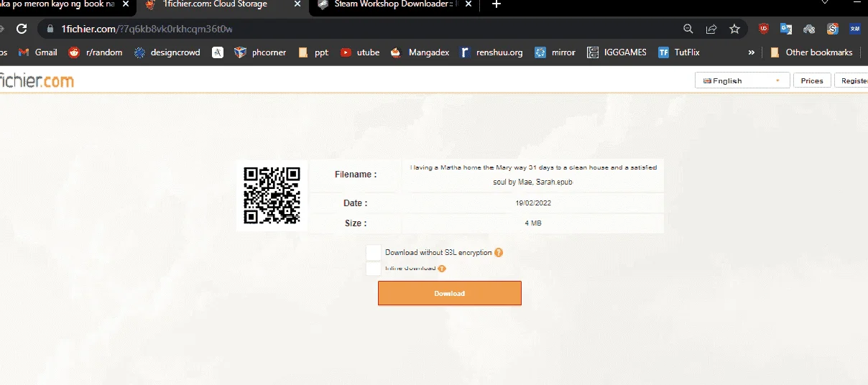Screen dimensions: 868x385
Task: Enable the Inline download checkbox
Action: [373, 268]
